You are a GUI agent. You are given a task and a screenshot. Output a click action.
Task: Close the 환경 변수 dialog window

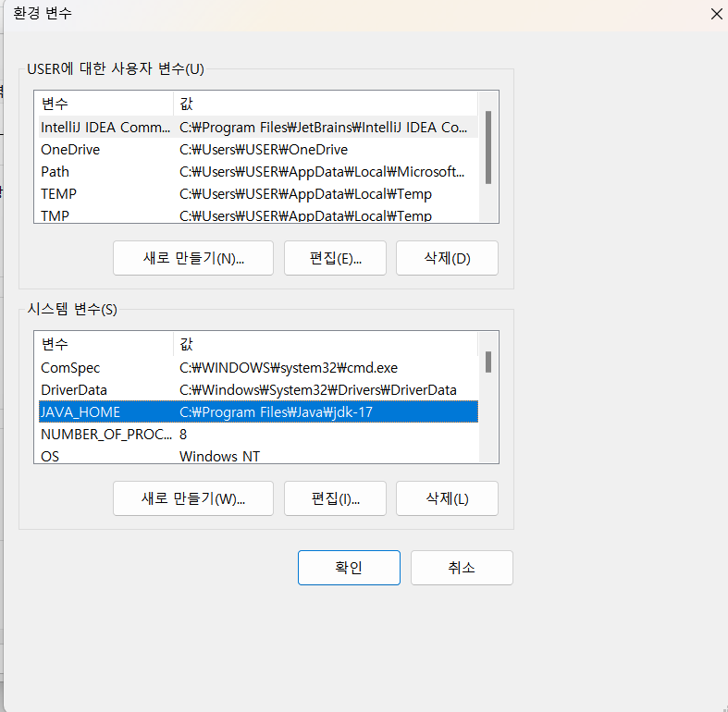click(716, 14)
